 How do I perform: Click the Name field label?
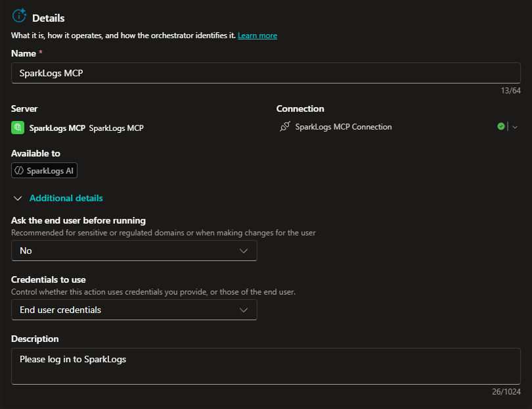coord(24,53)
